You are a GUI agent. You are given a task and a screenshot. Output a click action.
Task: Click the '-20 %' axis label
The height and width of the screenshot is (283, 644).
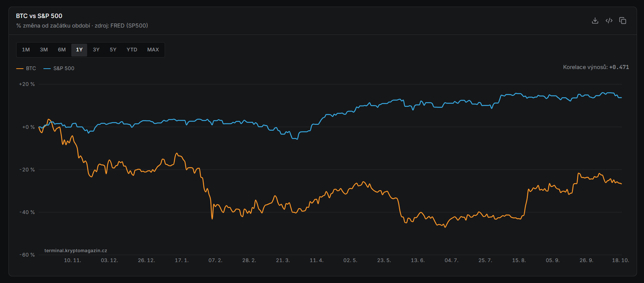click(x=27, y=170)
